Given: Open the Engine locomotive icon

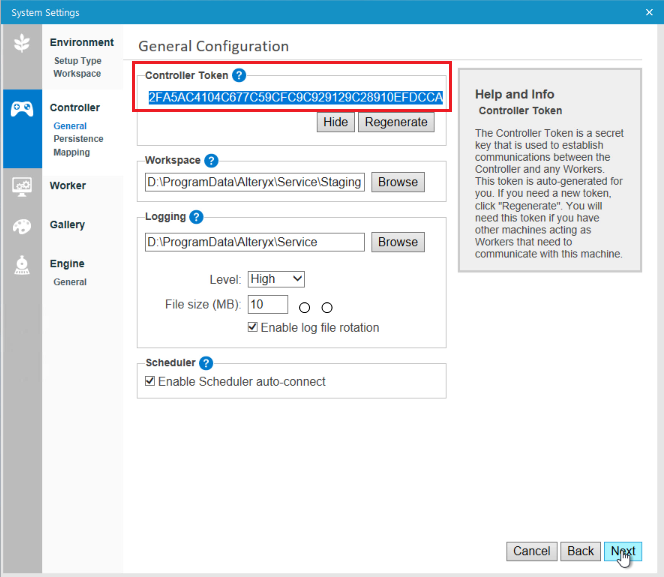Looking at the screenshot, I should pos(22,265).
